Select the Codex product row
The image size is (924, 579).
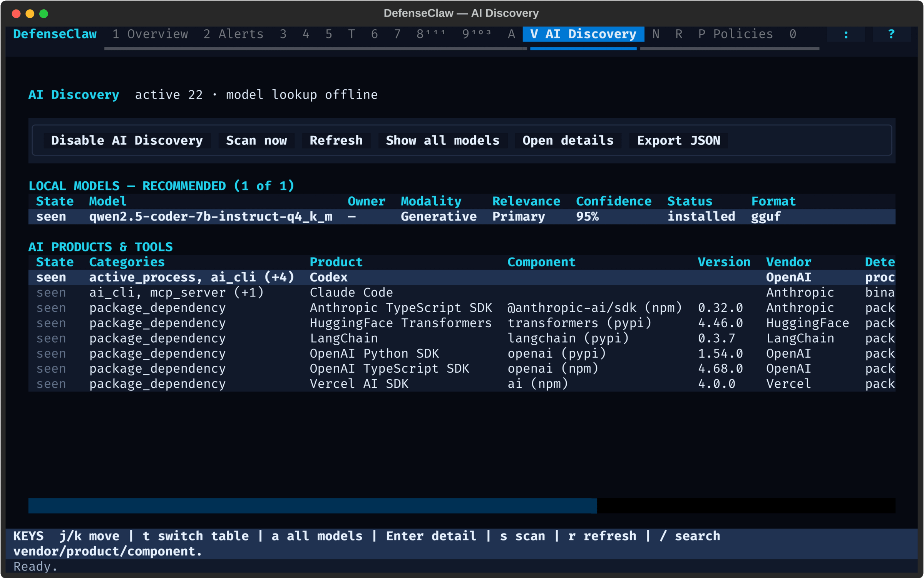click(x=462, y=278)
